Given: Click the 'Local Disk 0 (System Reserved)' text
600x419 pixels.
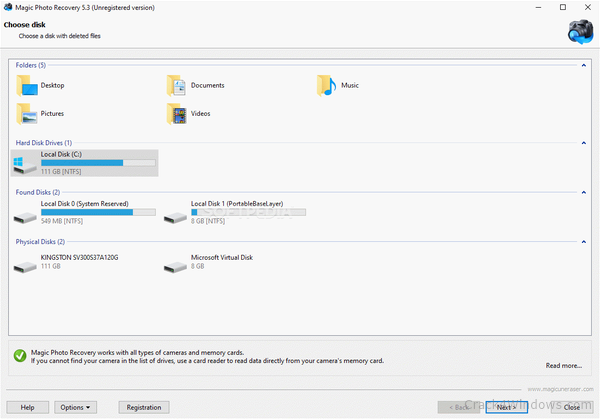Looking at the screenshot, I should pos(85,204).
